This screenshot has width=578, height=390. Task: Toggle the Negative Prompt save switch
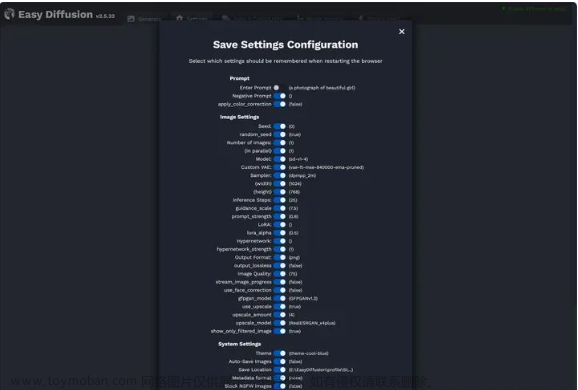[280, 96]
